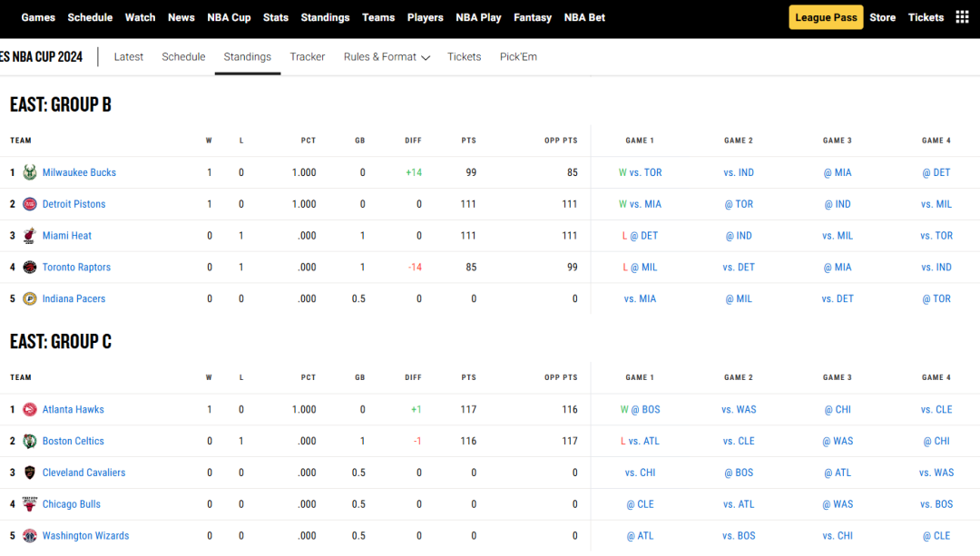Screen dimensions: 980x556
Task: Click the 'EAST: GROUP B' heading
Action: pos(61,105)
